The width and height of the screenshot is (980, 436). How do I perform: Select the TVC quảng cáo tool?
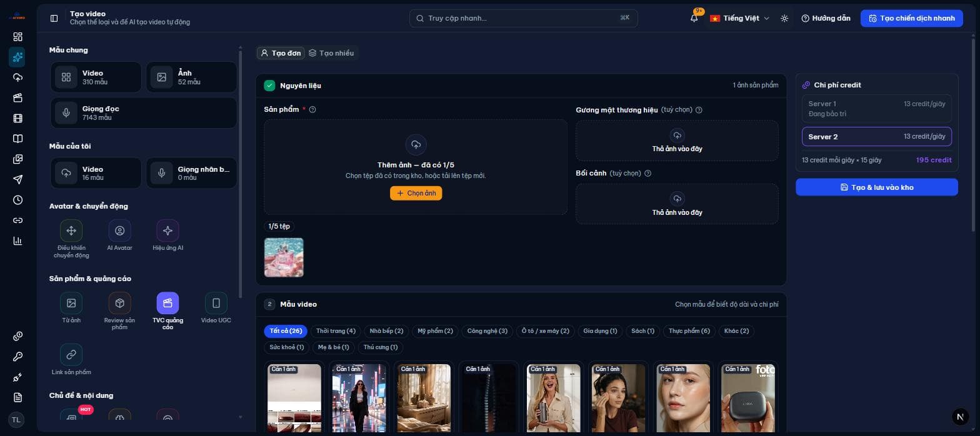pyautogui.click(x=167, y=312)
